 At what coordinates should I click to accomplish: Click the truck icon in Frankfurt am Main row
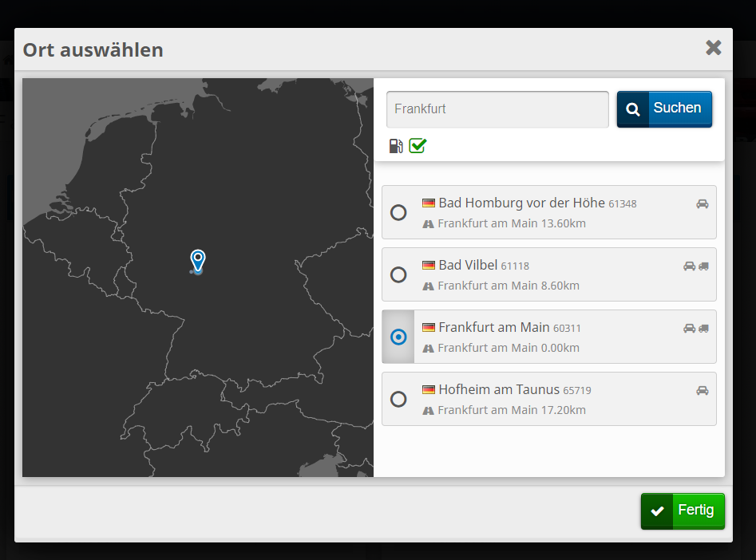point(703,328)
